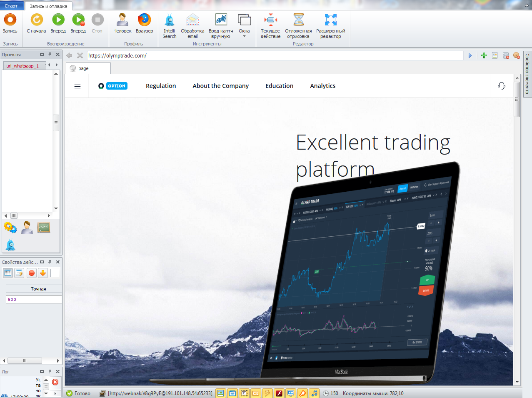
Task: Open the cookie icon in browser toolbar
Action: point(517,55)
